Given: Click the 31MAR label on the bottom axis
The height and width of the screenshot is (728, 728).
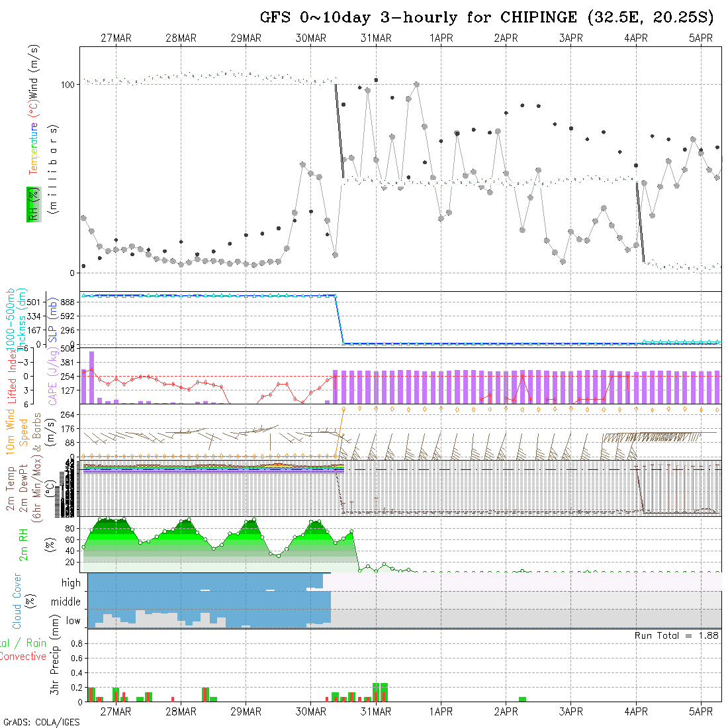Looking at the screenshot, I should [376, 711].
